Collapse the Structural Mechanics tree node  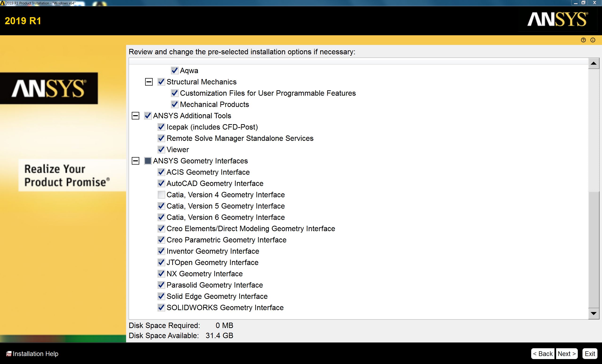149,82
